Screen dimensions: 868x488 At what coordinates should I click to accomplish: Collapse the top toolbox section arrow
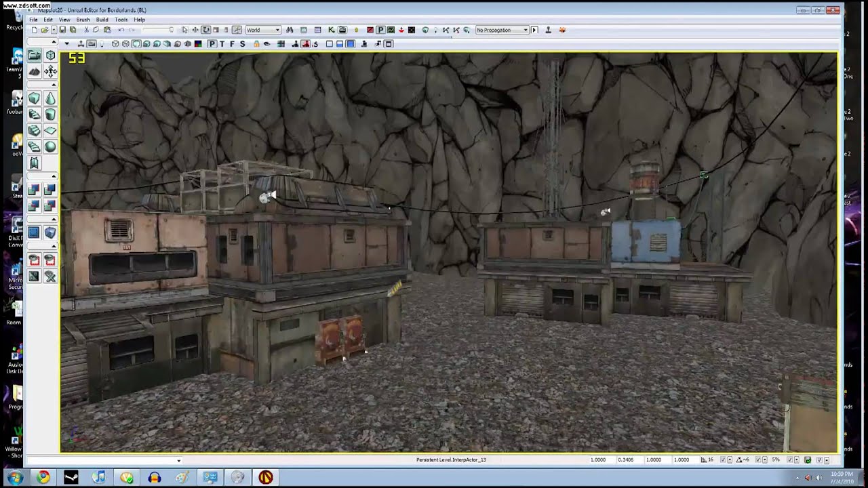[x=54, y=42]
